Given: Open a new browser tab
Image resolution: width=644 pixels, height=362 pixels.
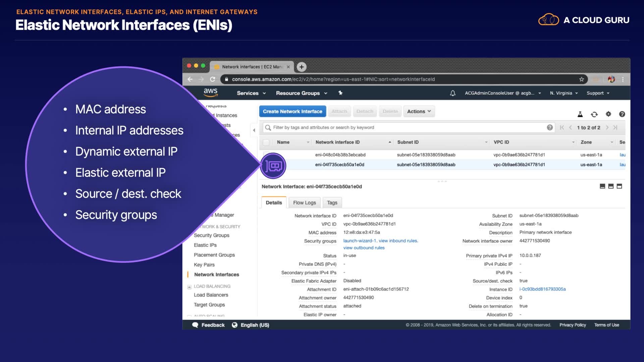Looking at the screenshot, I should (x=302, y=67).
